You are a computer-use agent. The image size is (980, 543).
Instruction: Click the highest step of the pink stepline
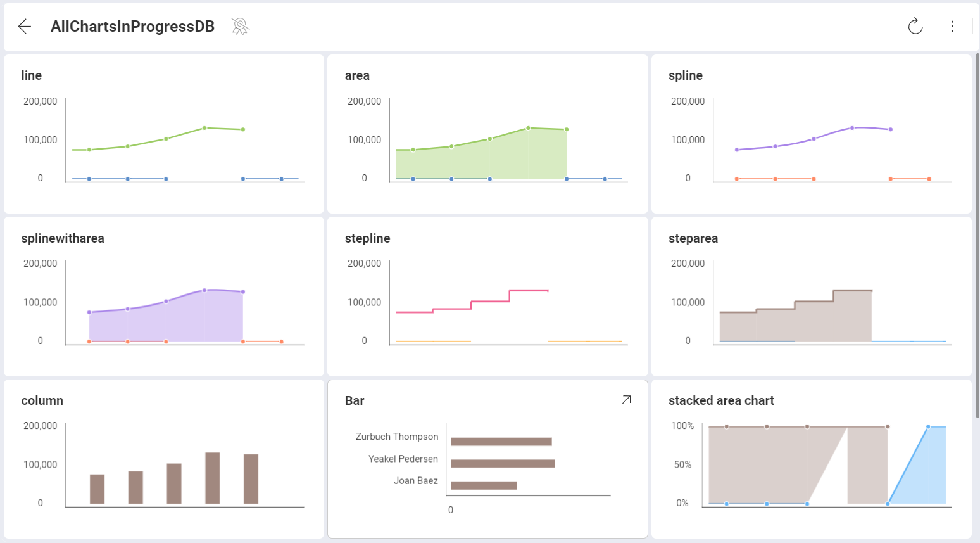[x=529, y=290]
